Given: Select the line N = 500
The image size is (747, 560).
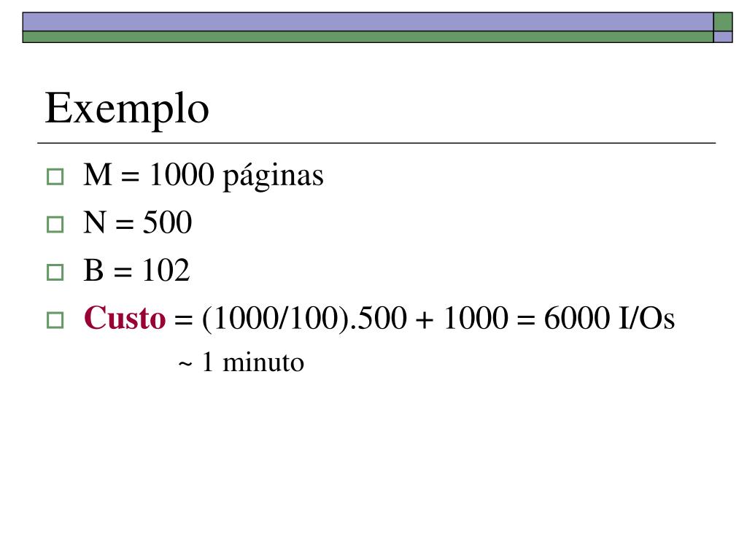Looking at the screenshot, I should [138, 222].
